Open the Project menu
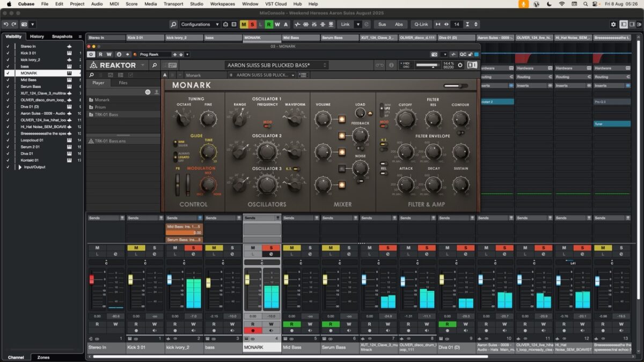644x362 pixels. pos(77,4)
